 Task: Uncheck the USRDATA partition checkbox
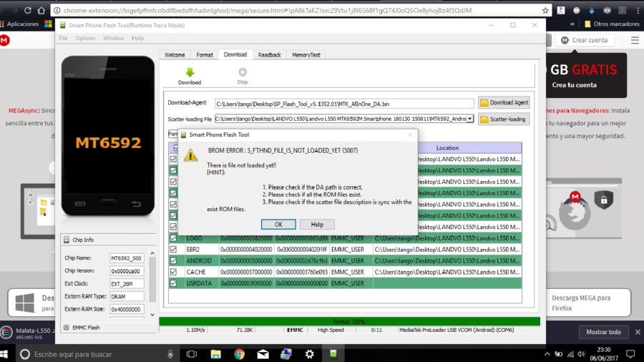point(173,283)
